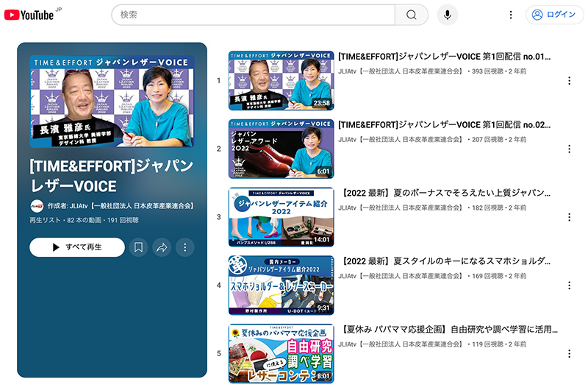Open title 夏スタイルのキーになるスマホショルダ
588x390 pixels.
coord(445,261)
